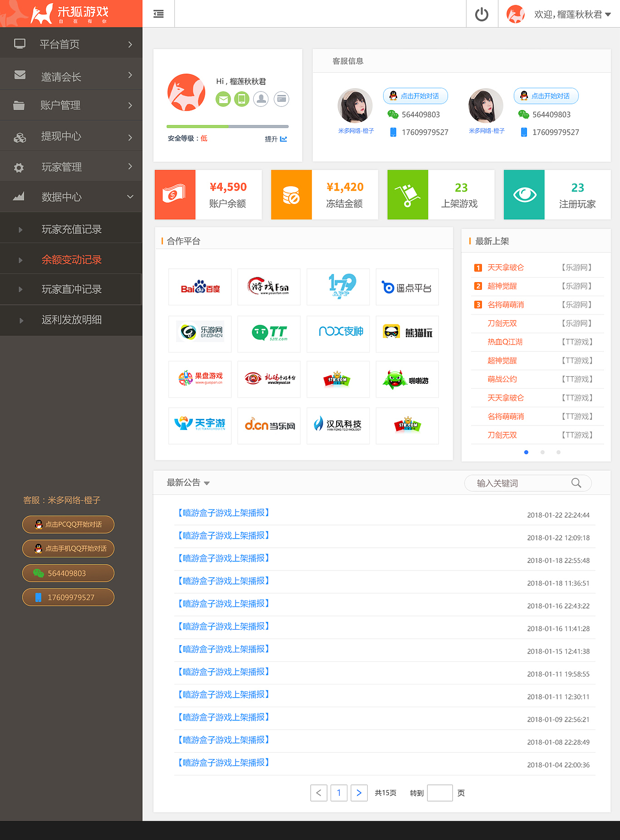Viewport: 620px width, 840px height.
Task: Go to previous page arrow
Action: tap(319, 793)
